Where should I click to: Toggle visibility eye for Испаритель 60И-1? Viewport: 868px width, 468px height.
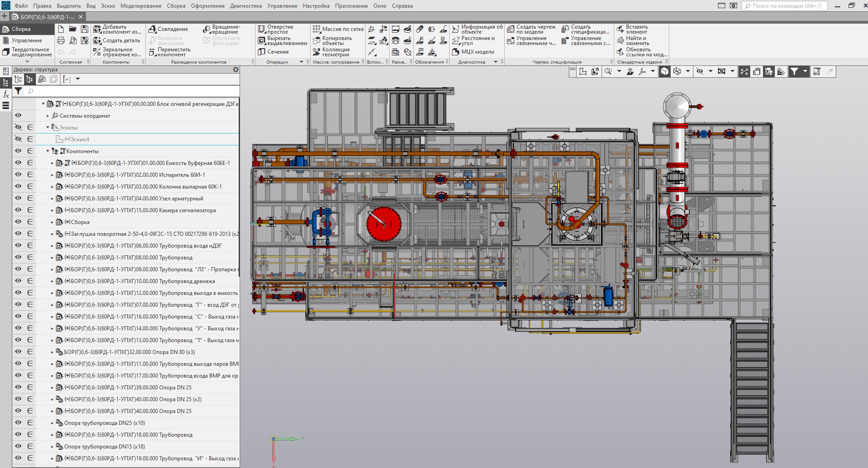[x=18, y=174]
